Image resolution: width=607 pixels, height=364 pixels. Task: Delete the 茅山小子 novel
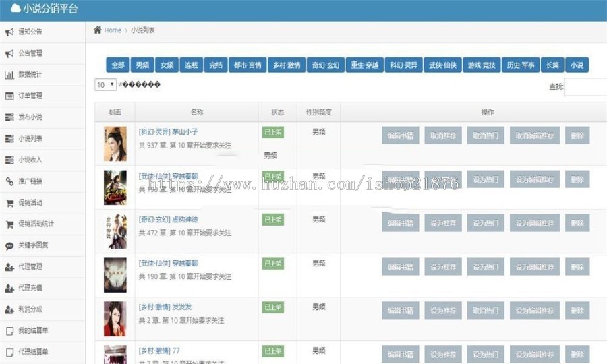pos(577,135)
